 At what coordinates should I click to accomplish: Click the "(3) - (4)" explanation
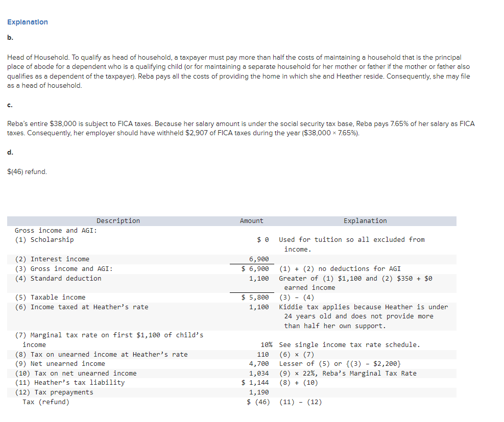click(297, 297)
